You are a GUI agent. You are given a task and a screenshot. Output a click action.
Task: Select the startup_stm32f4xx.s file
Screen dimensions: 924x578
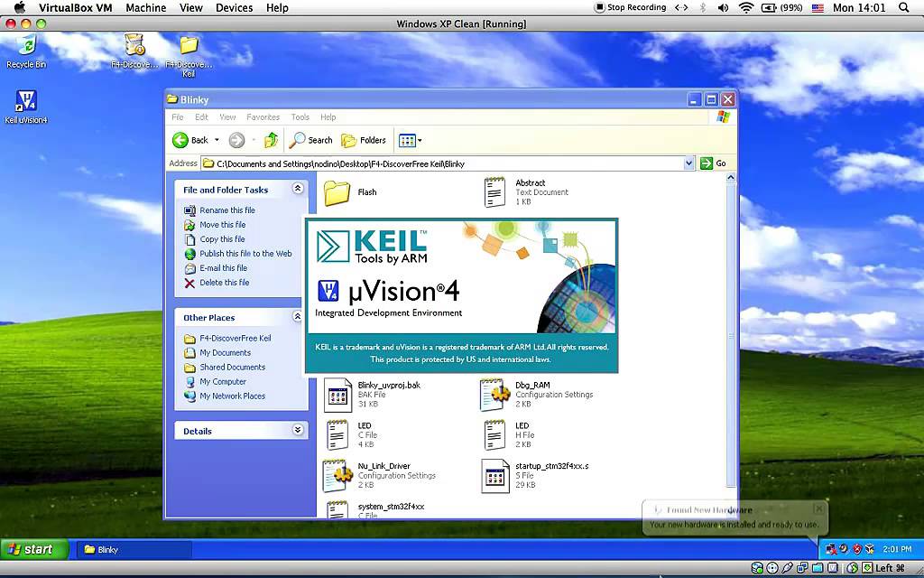pyautogui.click(x=535, y=475)
